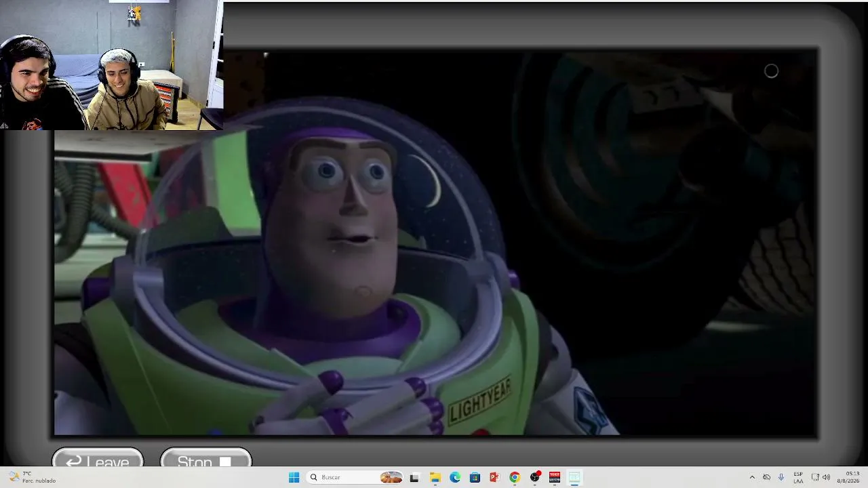Open the network status tray icon
The height and width of the screenshot is (488, 868).
(x=815, y=477)
